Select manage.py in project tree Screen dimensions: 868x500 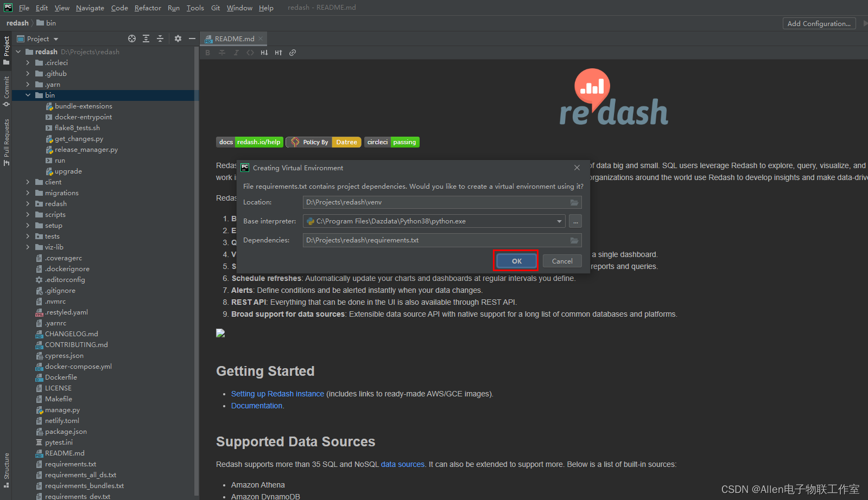[62, 410]
